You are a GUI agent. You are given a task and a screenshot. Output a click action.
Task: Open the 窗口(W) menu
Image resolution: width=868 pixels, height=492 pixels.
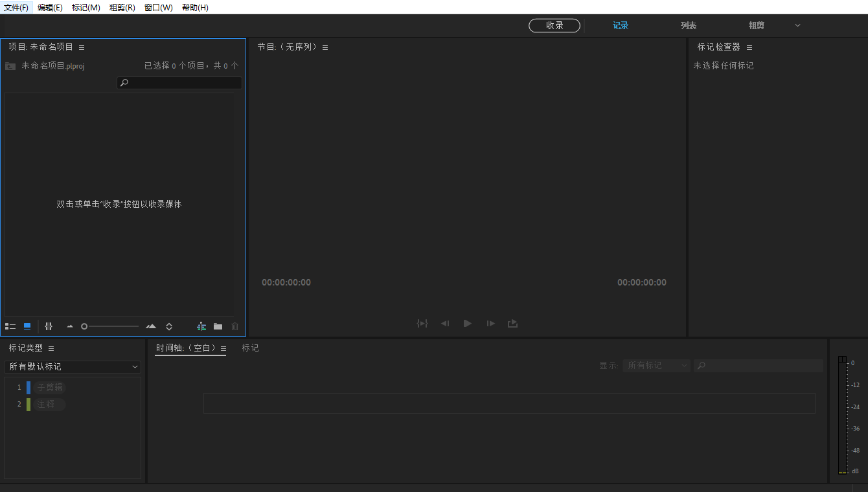pos(159,7)
